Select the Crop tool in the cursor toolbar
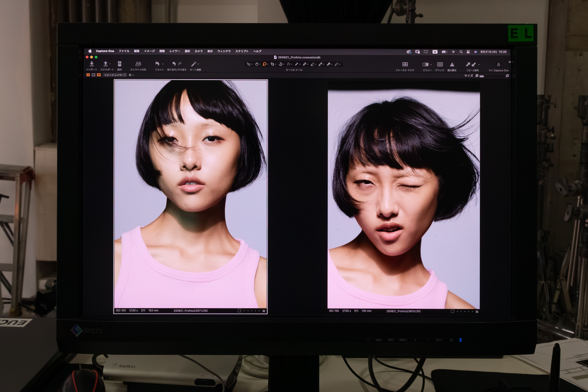 (273, 64)
